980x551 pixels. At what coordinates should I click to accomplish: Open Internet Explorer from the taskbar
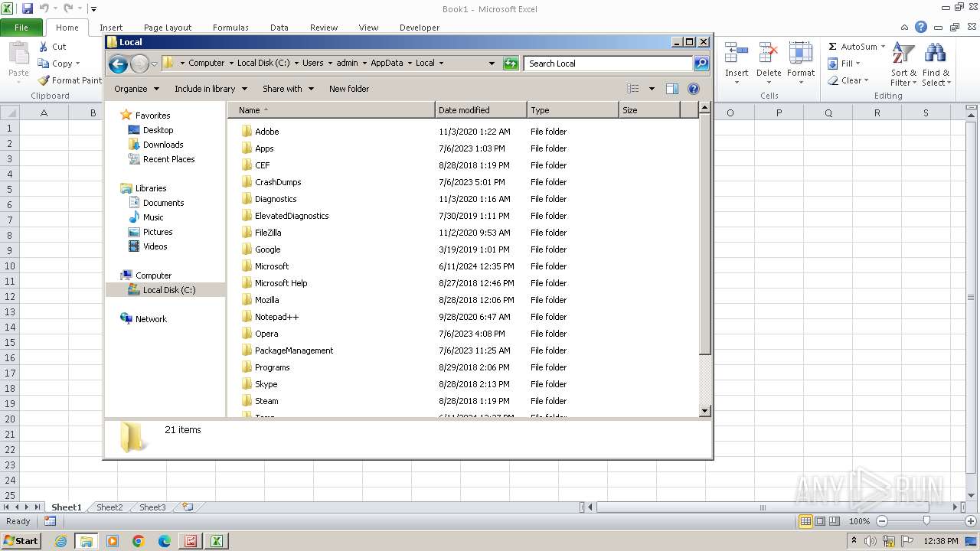[60, 541]
